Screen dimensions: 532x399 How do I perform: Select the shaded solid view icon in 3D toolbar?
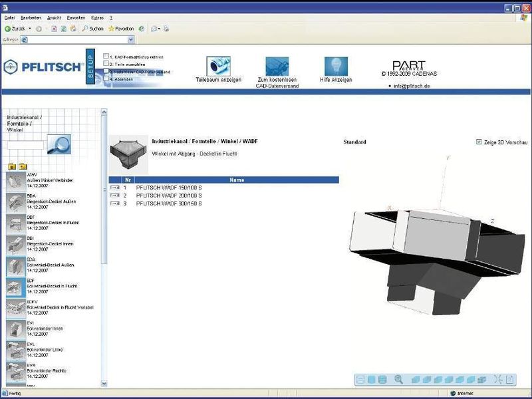pos(370,377)
